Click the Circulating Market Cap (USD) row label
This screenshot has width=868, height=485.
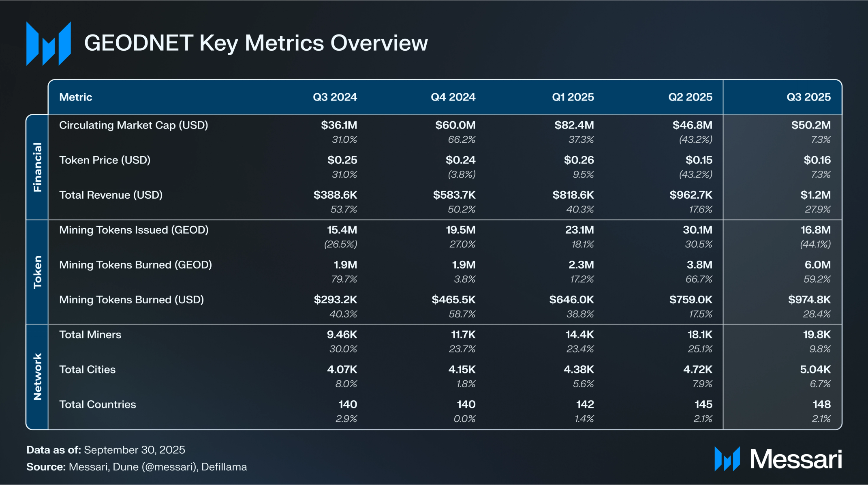pyautogui.click(x=133, y=125)
